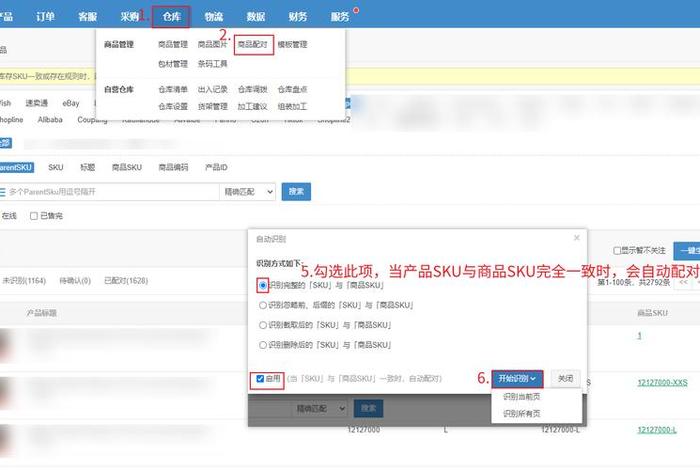Select 出入记录 in the warehouse submenu
The height and width of the screenshot is (470, 700).
[212, 89]
